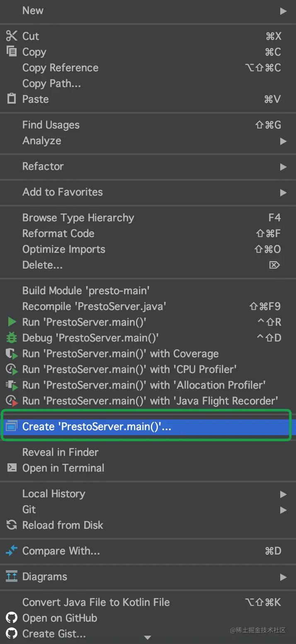Click the Compare With arrows icon
Viewport: 296px width, 644px height.
(12, 551)
